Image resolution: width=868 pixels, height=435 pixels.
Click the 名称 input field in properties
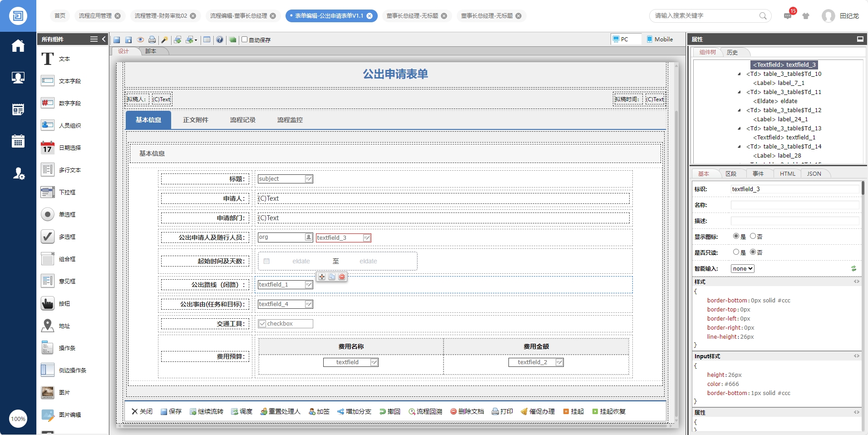coord(794,205)
